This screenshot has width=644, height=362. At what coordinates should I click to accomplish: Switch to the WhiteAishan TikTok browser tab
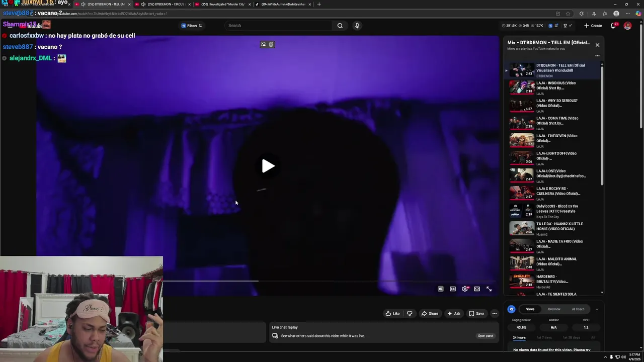click(x=283, y=4)
